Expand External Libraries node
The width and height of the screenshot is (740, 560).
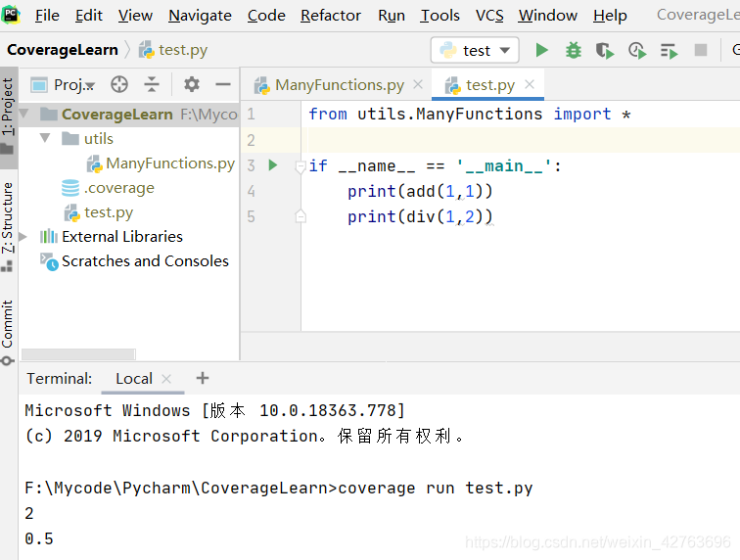pyautogui.click(x=23, y=236)
